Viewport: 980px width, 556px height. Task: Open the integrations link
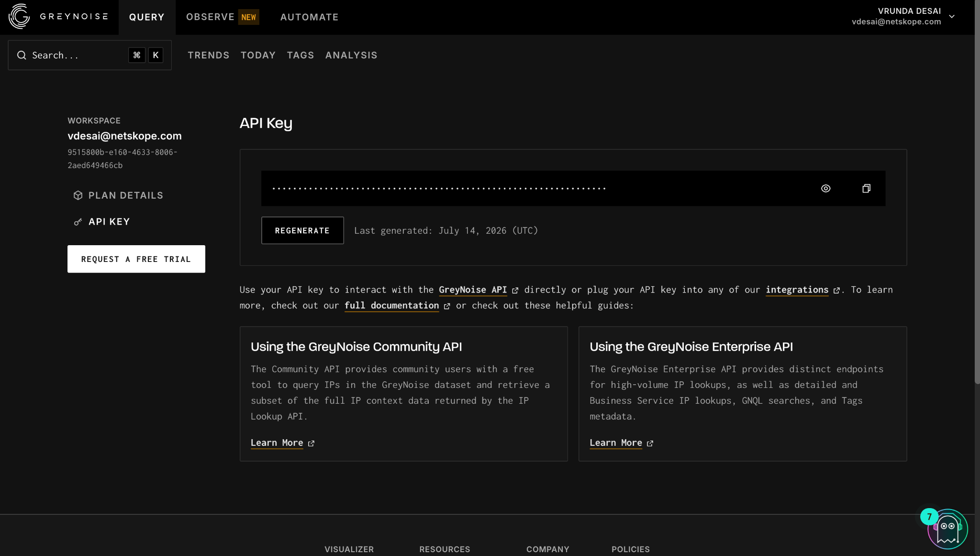pyautogui.click(x=797, y=290)
